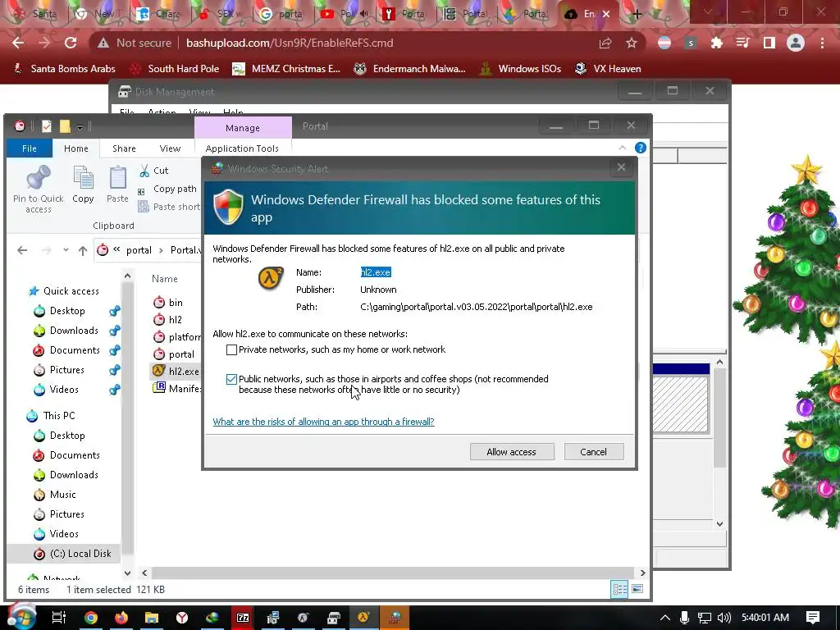Screen dimensions: 840x630
Task: Open Music under This PC
Action: 62,495
